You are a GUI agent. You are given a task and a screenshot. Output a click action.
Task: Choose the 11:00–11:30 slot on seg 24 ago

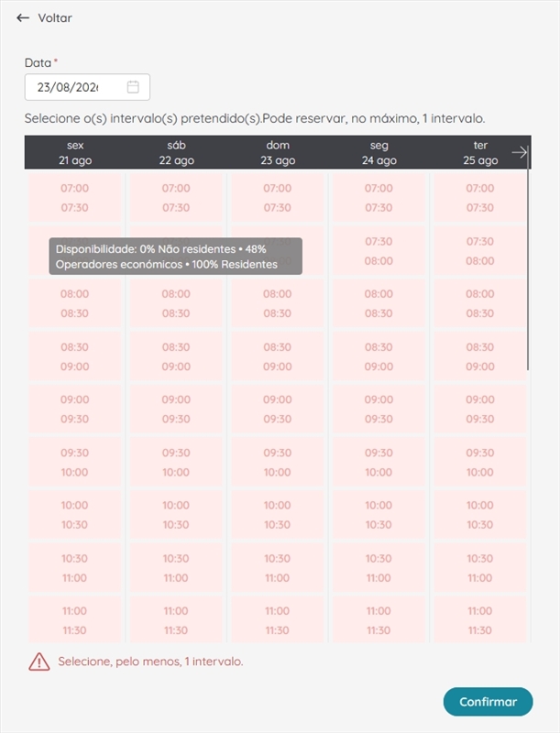379,620
